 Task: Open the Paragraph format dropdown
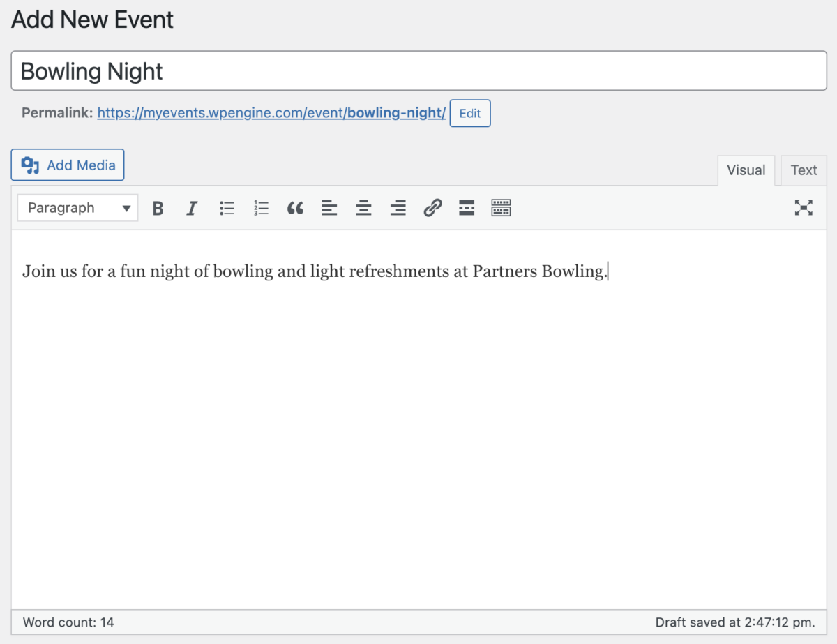point(78,208)
